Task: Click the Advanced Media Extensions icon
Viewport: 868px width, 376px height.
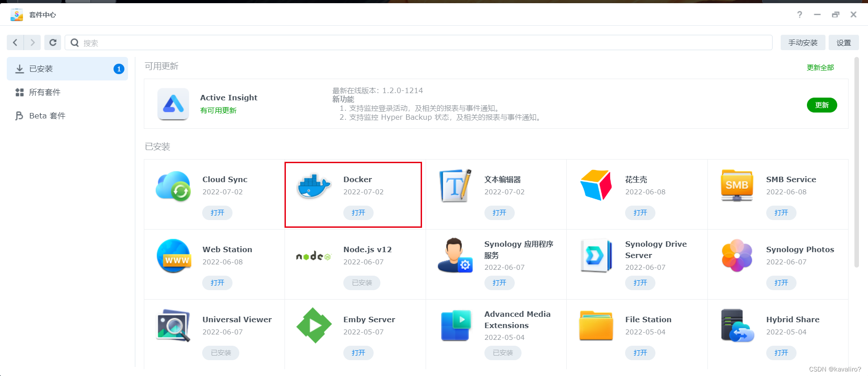Action: point(456,325)
